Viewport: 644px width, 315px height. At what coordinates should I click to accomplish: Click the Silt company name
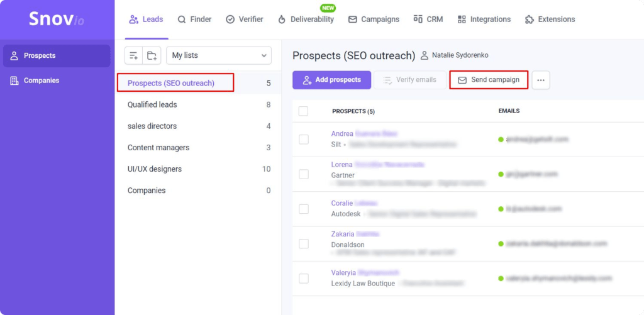click(x=336, y=145)
